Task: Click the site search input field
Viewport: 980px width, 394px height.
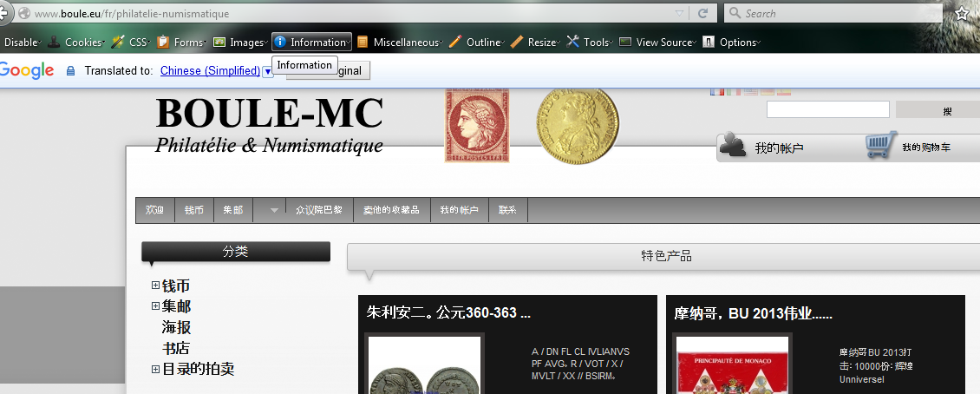Action: click(x=827, y=109)
